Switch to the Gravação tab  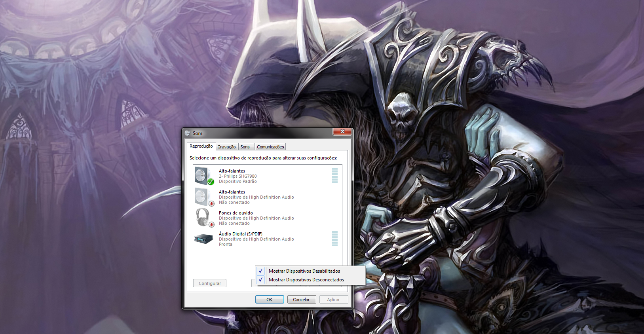(x=226, y=147)
